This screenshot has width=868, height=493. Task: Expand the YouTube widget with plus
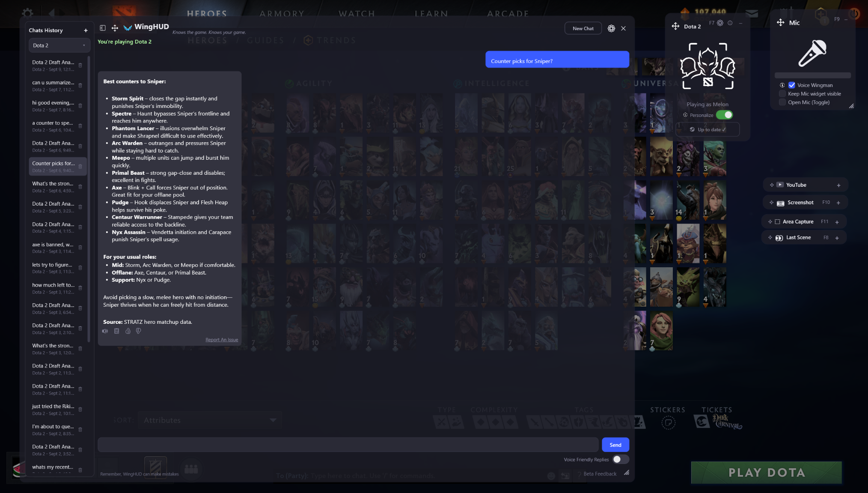(838, 185)
